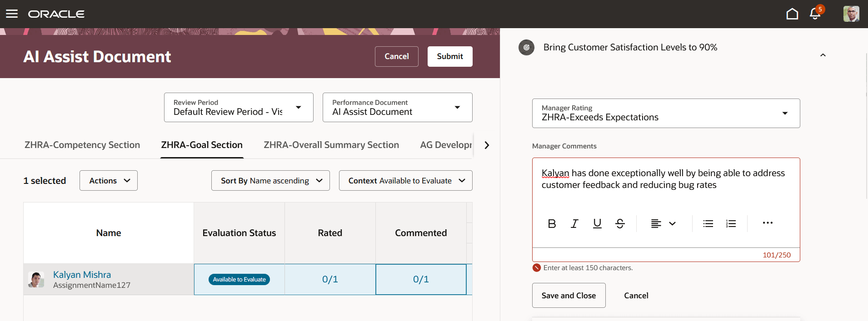This screenshot has height=321, width=868.
Task: Click the '1 selected' label
Action: (x=45, y=180)
